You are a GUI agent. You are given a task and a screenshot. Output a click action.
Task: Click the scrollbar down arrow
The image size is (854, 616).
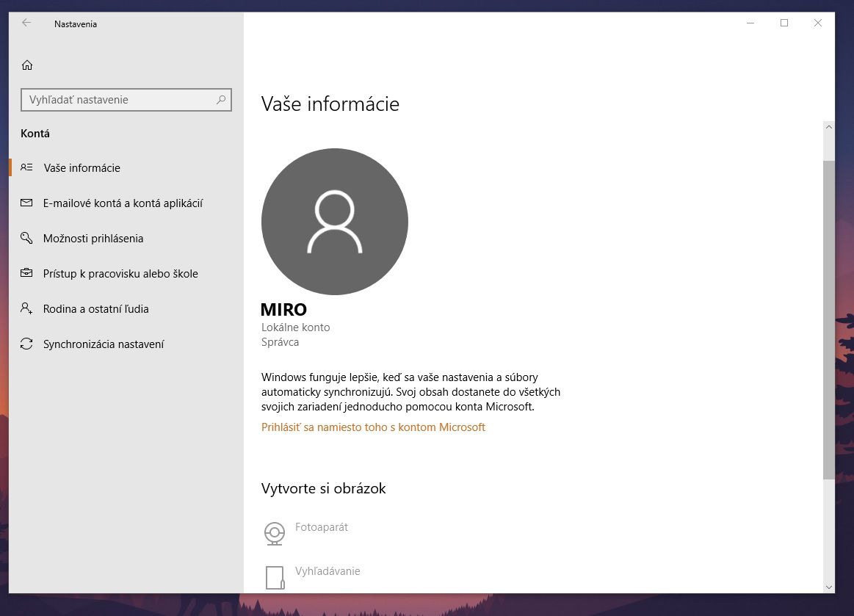click(828, 587)
